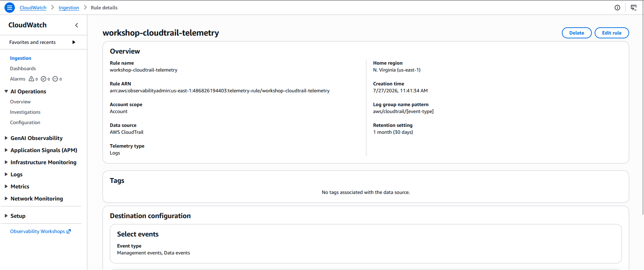644x270 pixels.
Task: Click the Data source value AWS CloudTrail
Action: pyautogui.click(x=126, y=132)
